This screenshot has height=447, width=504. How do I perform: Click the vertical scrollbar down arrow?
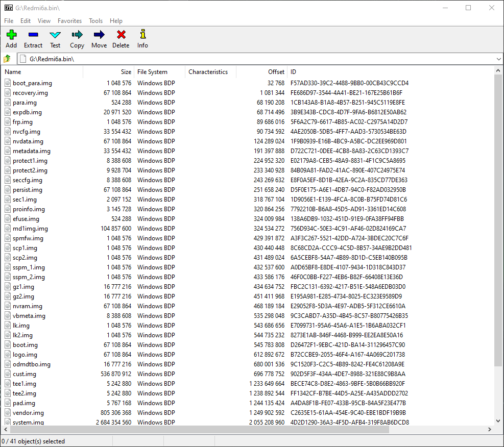click(x=498, y=420)
